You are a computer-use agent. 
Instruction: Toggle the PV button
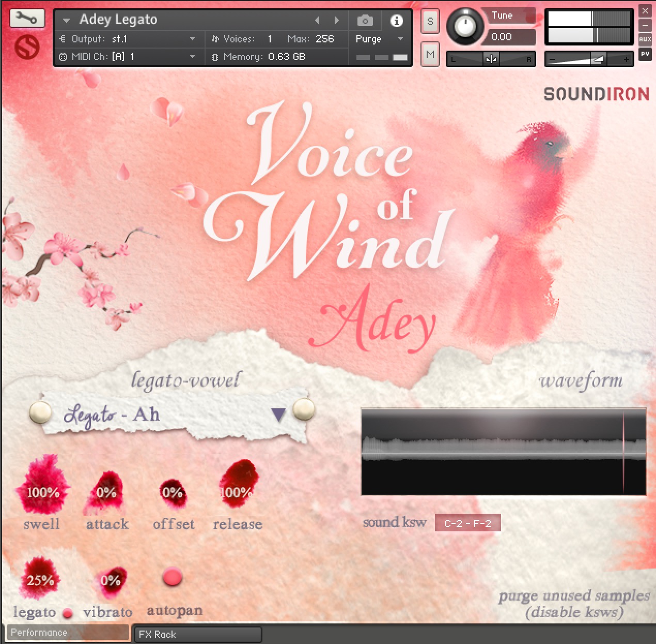click(645, 54)
